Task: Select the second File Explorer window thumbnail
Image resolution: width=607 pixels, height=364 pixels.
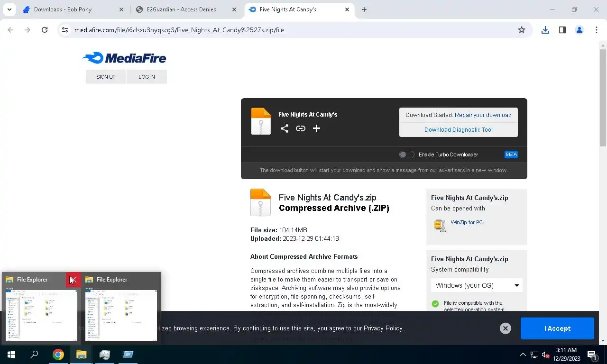Action: tap(121, 315)
